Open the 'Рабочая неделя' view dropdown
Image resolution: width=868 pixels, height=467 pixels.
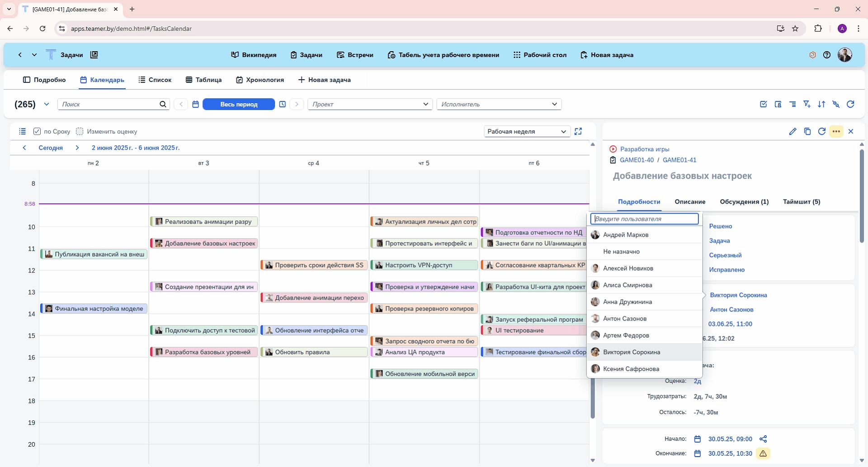click(527, 132)
